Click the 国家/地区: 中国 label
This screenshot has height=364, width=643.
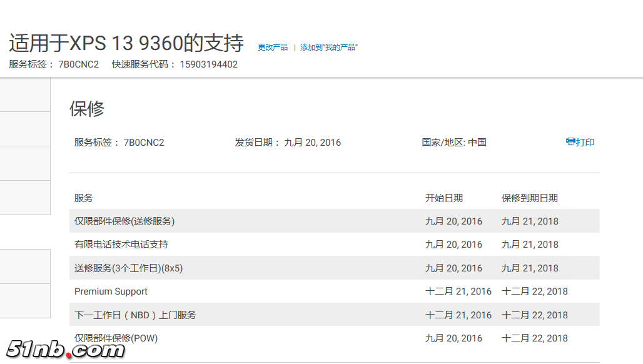coord(454,143)
